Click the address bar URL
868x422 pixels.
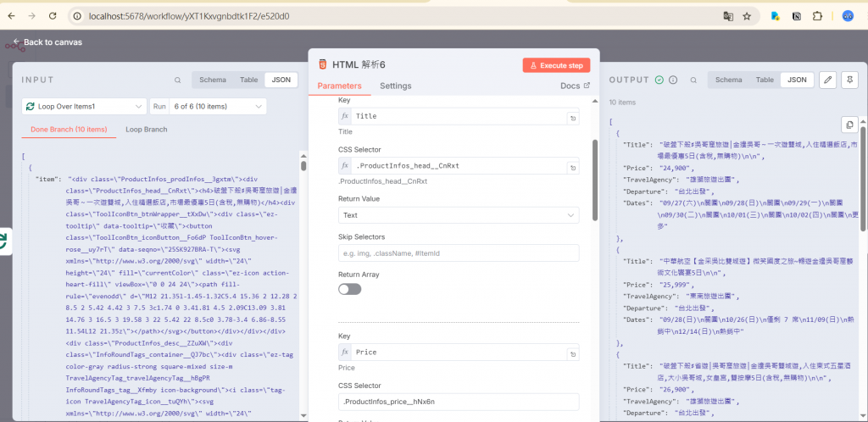point(189,16)
